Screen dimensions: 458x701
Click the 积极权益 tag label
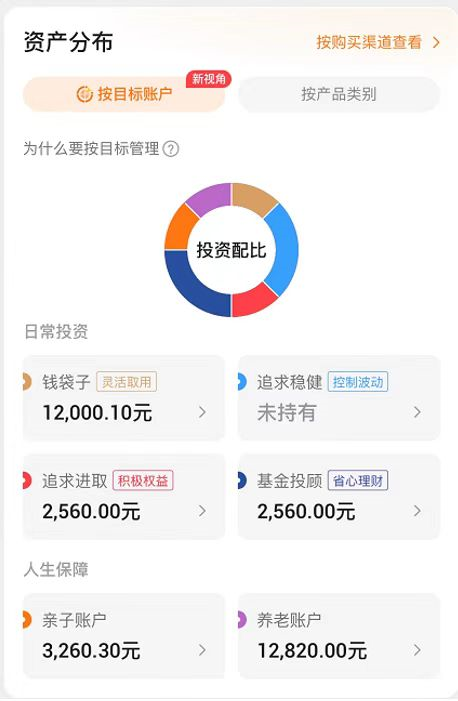143,481
